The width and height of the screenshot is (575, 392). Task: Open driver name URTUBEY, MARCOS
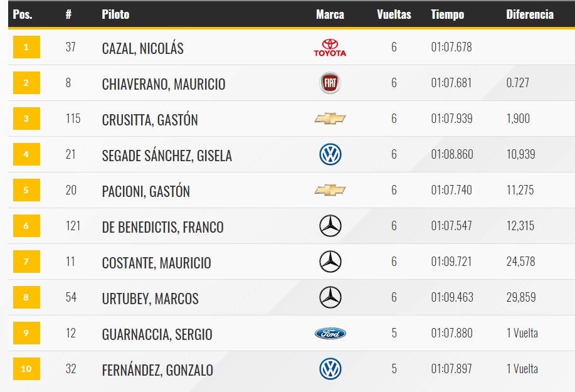pos(150,299)
